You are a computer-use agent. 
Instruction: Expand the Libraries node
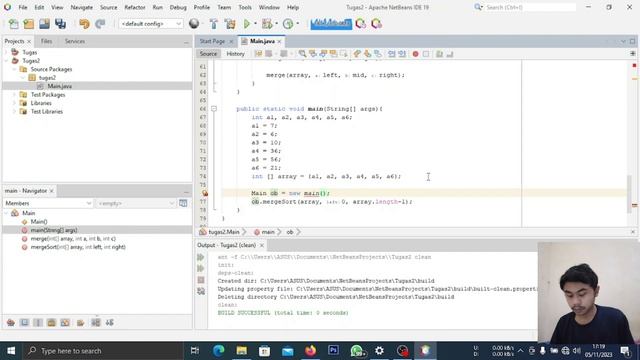(x=14, y=103)
